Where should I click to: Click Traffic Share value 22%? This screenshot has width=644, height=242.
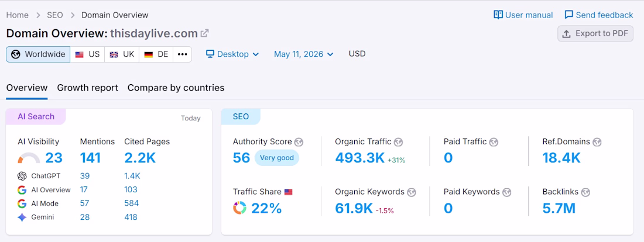266,208
